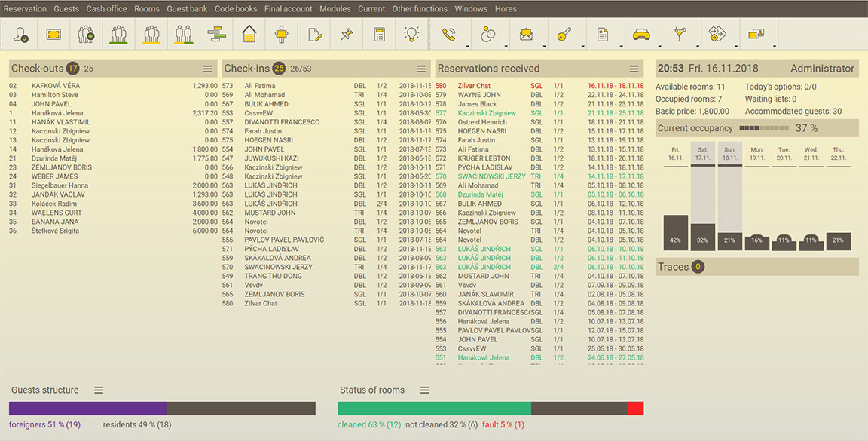Click the red fault segment of room status
Viewport: 868px width, 441px height.
[635, 409]
